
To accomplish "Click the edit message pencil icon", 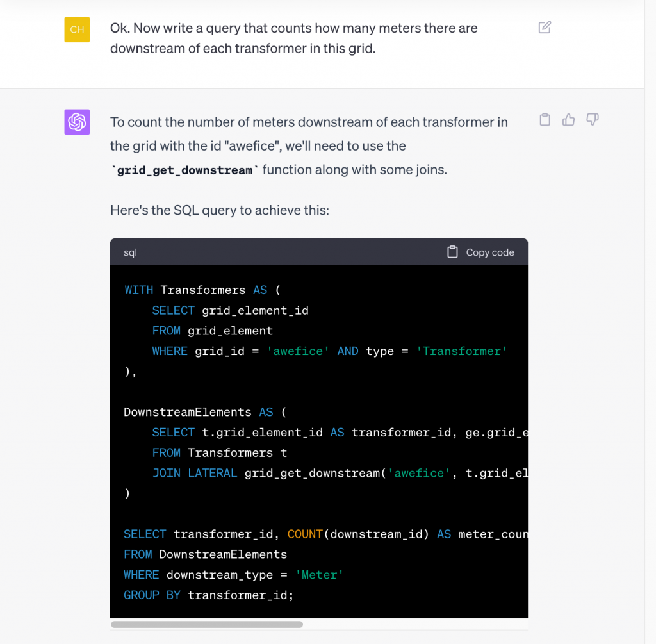I will coord(545,28).
